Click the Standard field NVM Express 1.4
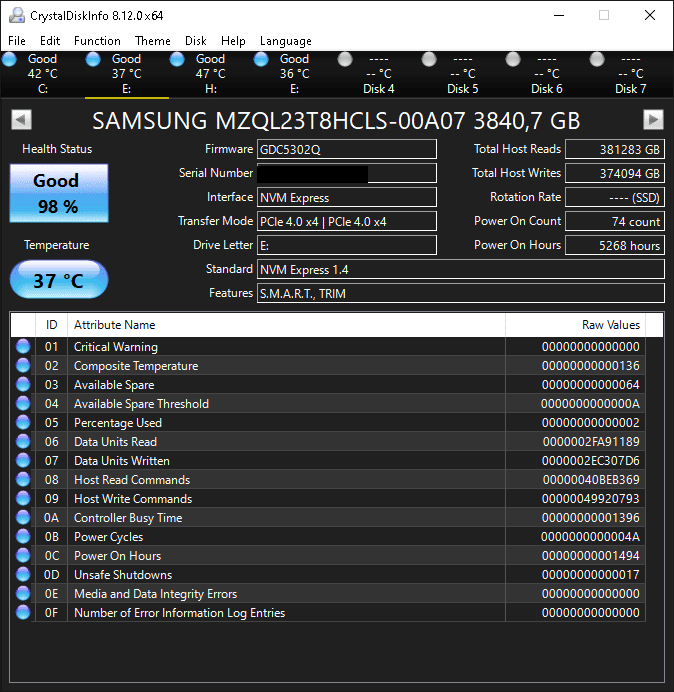The width and height of the screenshot is (674, 692). (461, 269)
